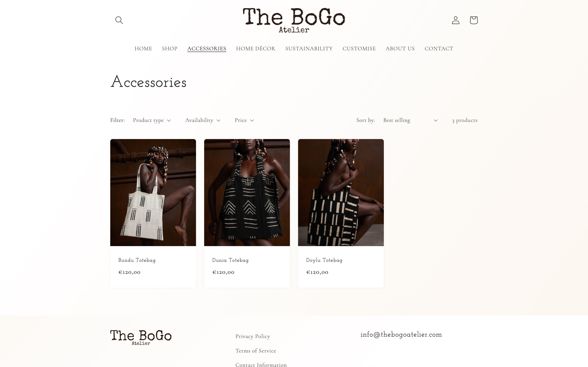Expand the Price filter

244,120
